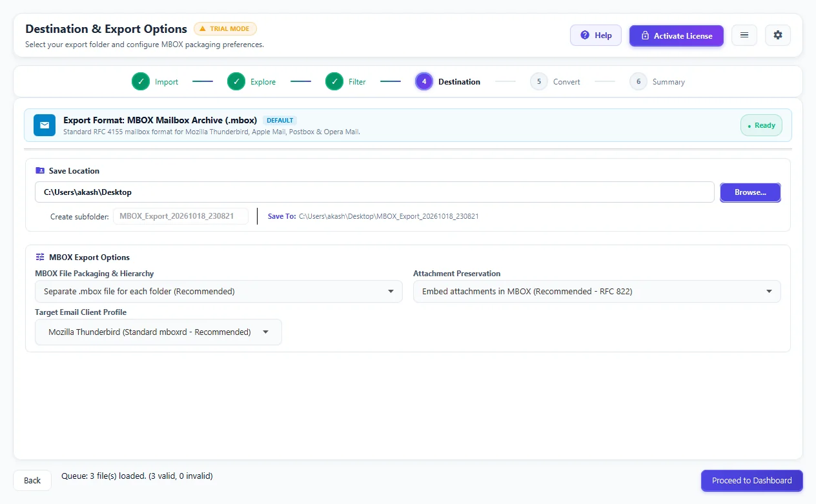The image size is (816, 504).
Task: Open the Attachment Preservation dropdown
Action: (597, 292)
